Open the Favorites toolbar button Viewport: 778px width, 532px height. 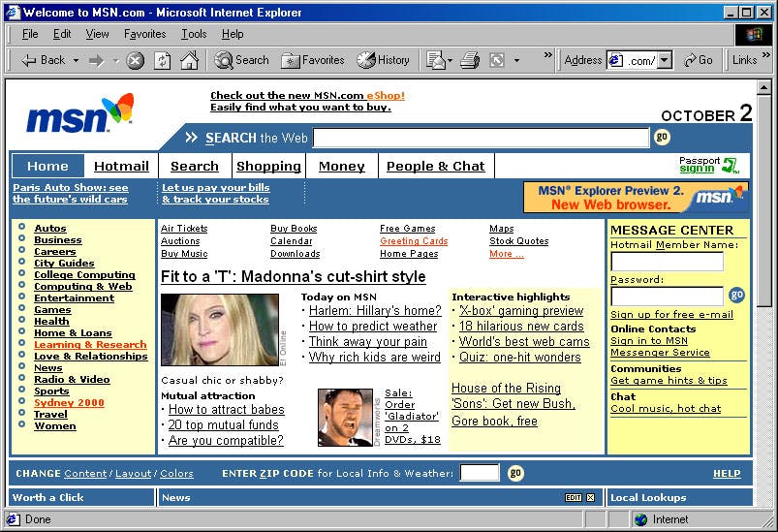pyautogui.click(x=313, y=60)
